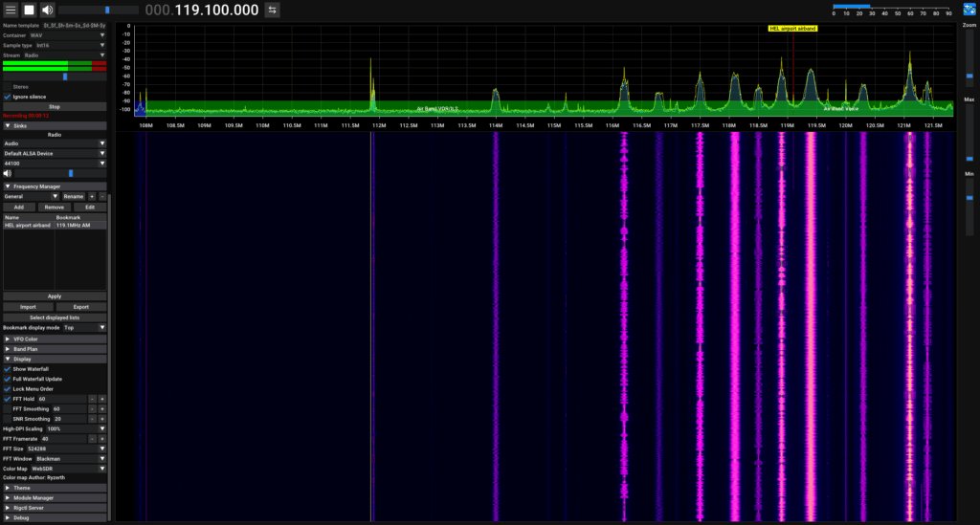
Task: Open Color Map WebSDR dropdown
Action: coord(68,470)
